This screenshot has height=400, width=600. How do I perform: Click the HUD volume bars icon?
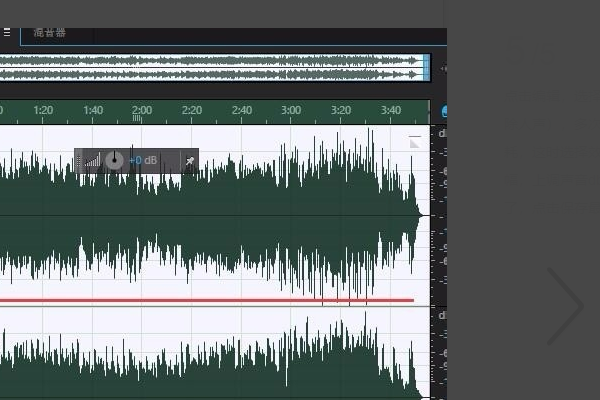[92, 160]
